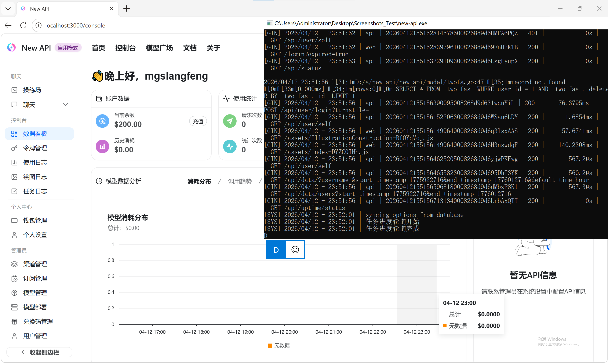The width and height of the screenshot is (608, 364).
Task: Click the 兑换码管理 gift icon
Action: [14, 321]
